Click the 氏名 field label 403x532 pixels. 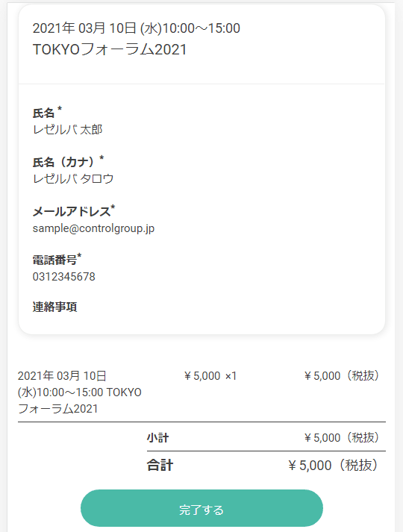tap(43, 113)
